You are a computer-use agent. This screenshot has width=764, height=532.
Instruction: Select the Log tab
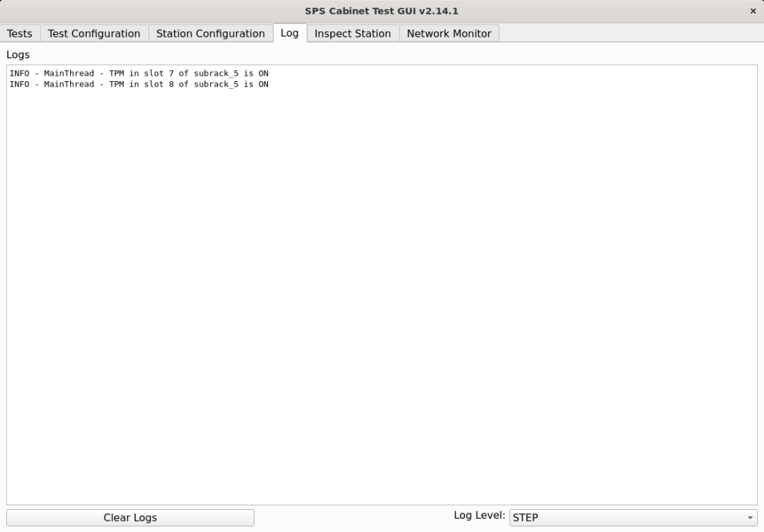pos(289,33)
